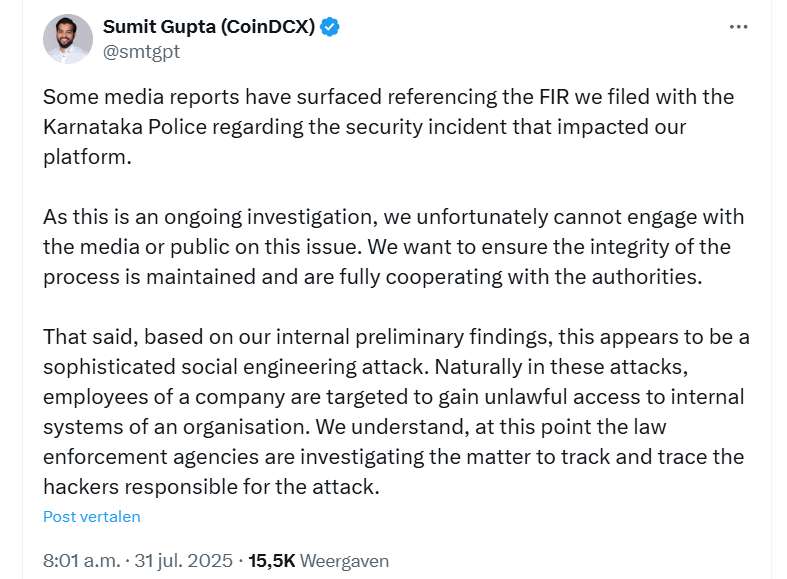The width and height of the screenshot is (787, 579).
Task: Click the "31 jul. 2025" date
Action: (184, 560)
